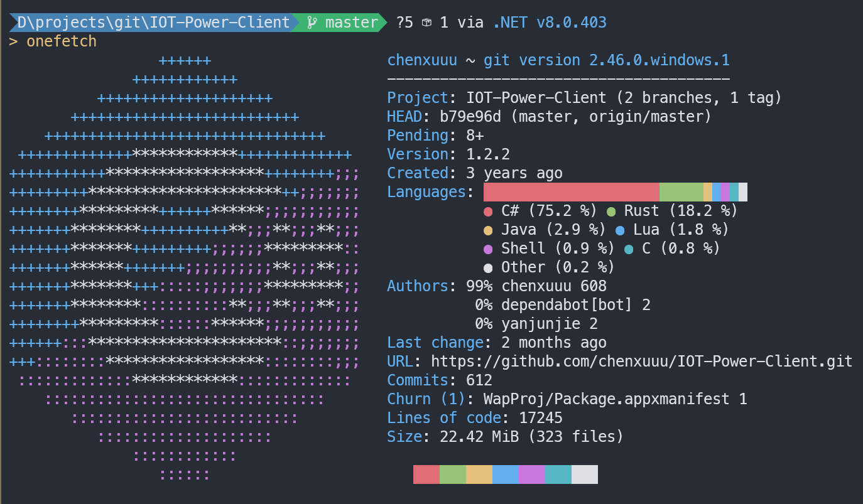The width and height of the screenshot is (863, 504).
Task: Click the white Other language dot
Action: (x=488, y=268)
